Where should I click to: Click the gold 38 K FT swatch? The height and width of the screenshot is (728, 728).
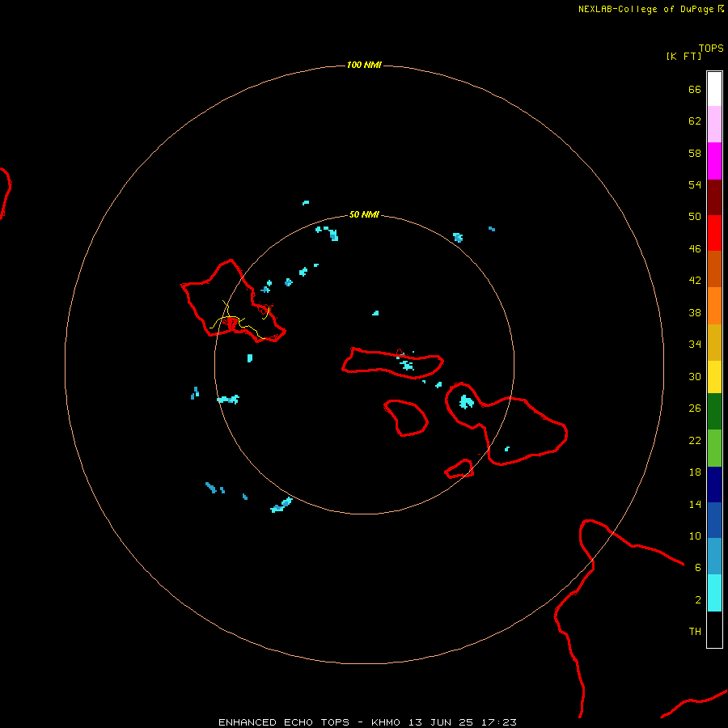point(714,342)
